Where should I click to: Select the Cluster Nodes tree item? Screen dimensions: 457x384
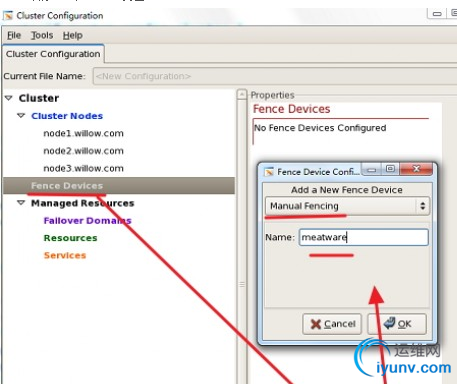click(67, 116)
